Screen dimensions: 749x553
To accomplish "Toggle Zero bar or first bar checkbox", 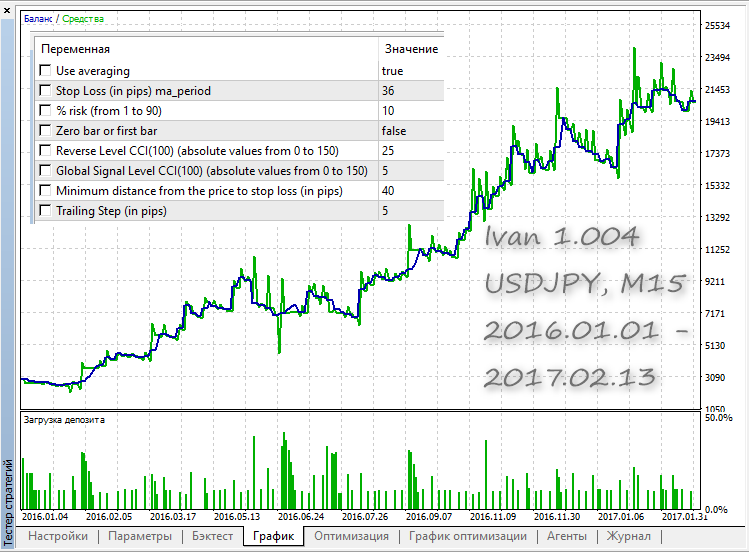I will 45,131.
